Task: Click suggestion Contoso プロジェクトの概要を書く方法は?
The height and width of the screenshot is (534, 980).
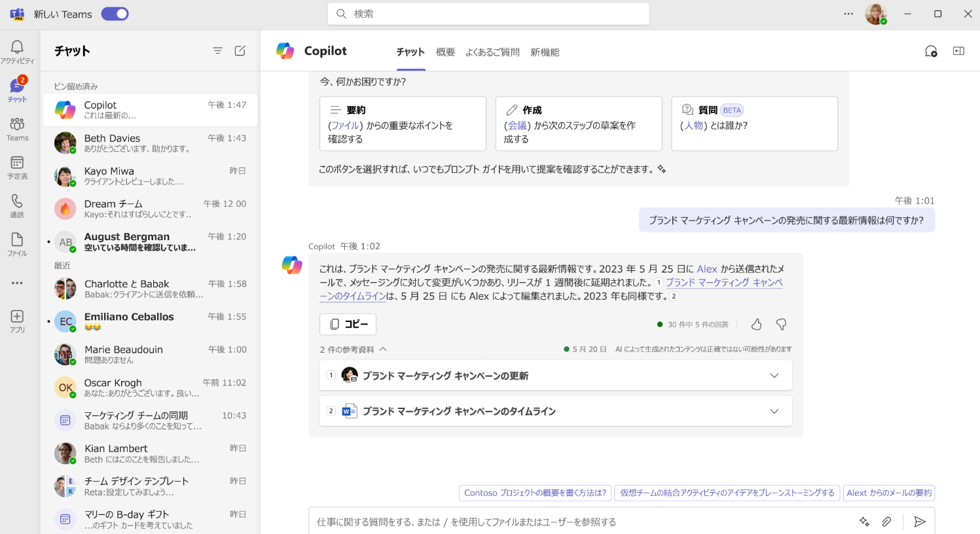Action: pos(535,493)
